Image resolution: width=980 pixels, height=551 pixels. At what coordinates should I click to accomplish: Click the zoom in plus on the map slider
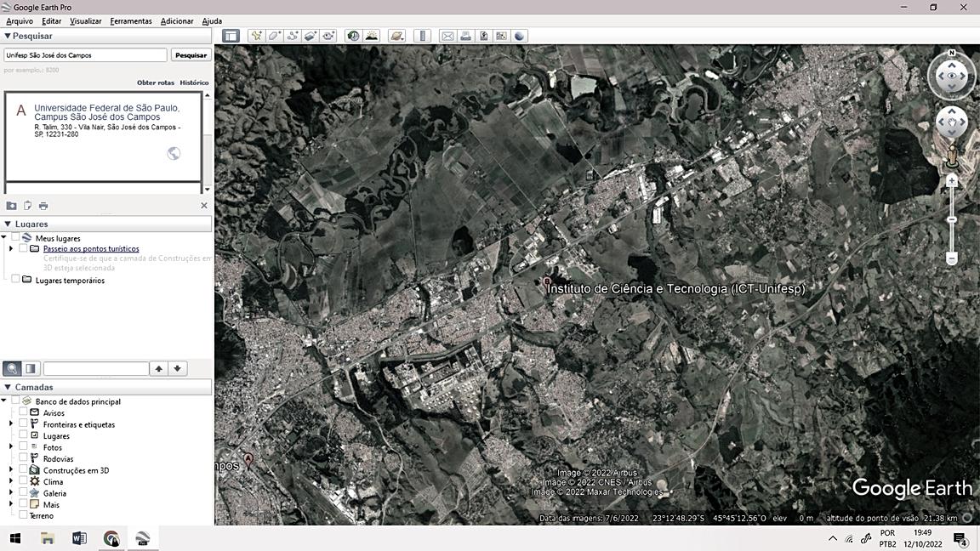[952, 181]
